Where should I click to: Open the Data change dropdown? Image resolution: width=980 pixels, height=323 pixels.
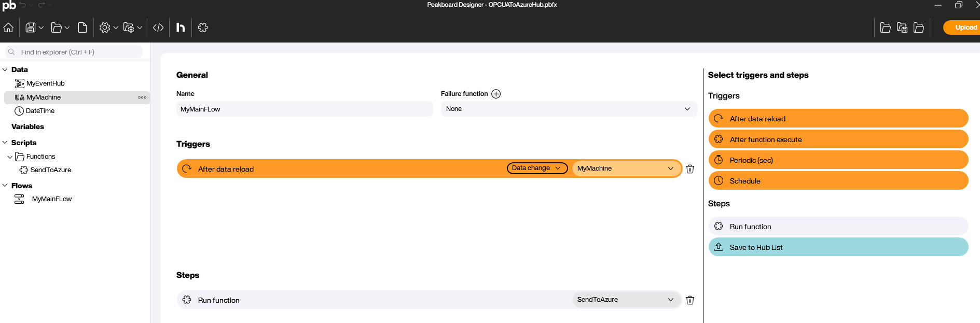[537, 168]
